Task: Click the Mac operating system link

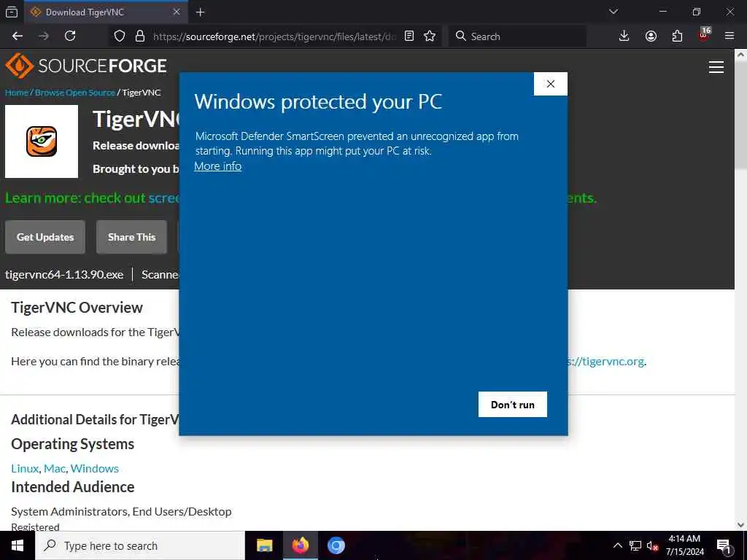Action: pos(54,469)
